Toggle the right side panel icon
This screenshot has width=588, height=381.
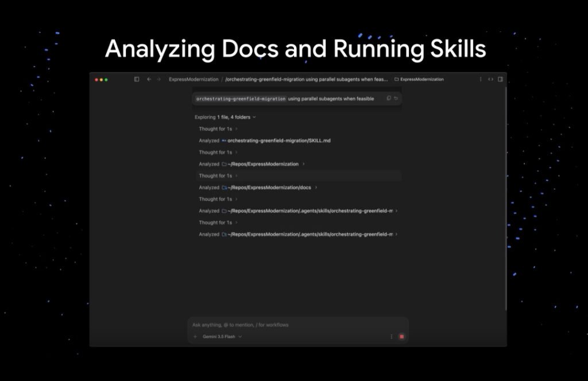[500, 79]
